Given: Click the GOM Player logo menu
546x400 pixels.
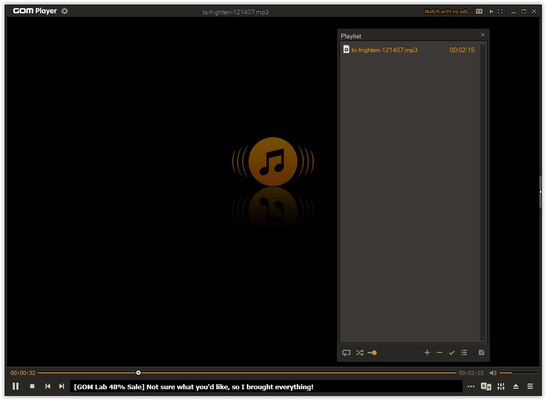Looking at the screenshot, I should pyautogui.click(x=34, y=11).
